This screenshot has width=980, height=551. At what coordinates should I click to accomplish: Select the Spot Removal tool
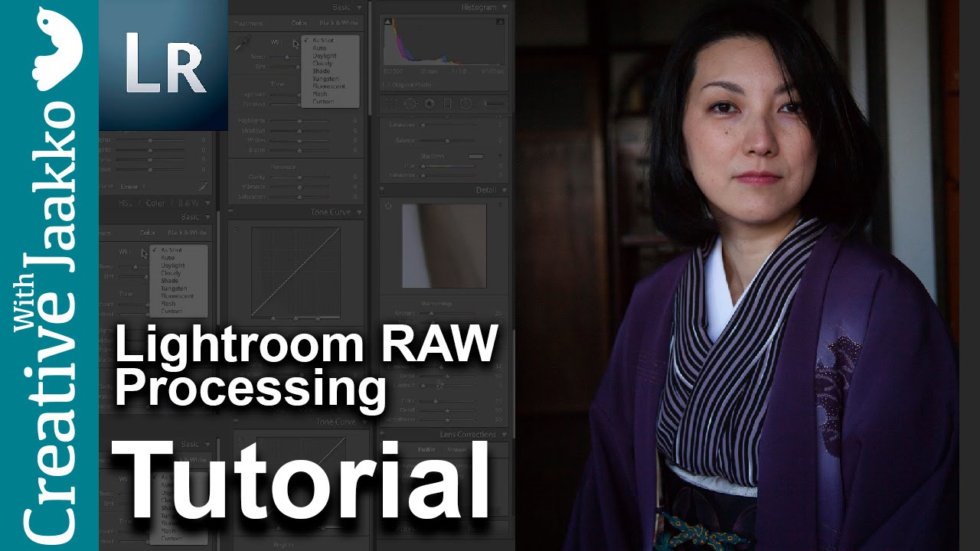click(410, 103)
